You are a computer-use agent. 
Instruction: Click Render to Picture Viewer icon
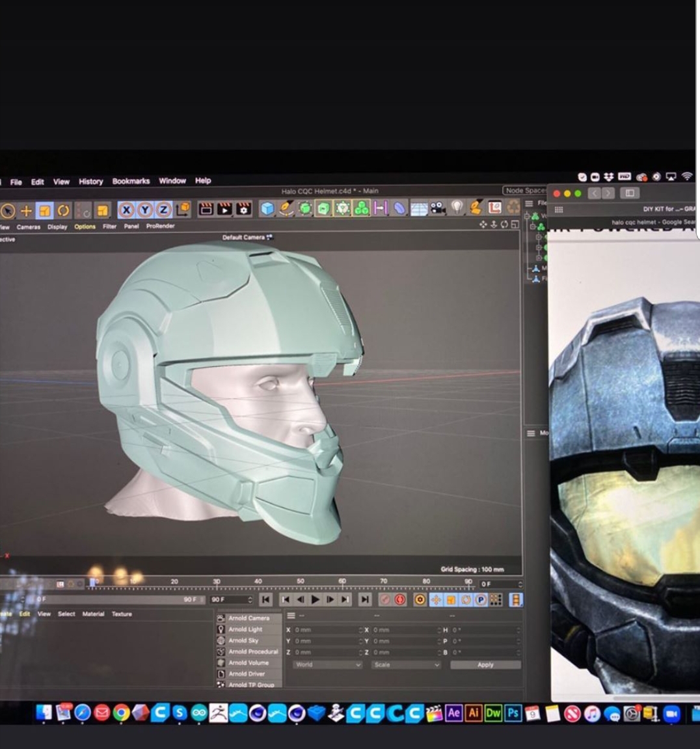tap(224, 210)
